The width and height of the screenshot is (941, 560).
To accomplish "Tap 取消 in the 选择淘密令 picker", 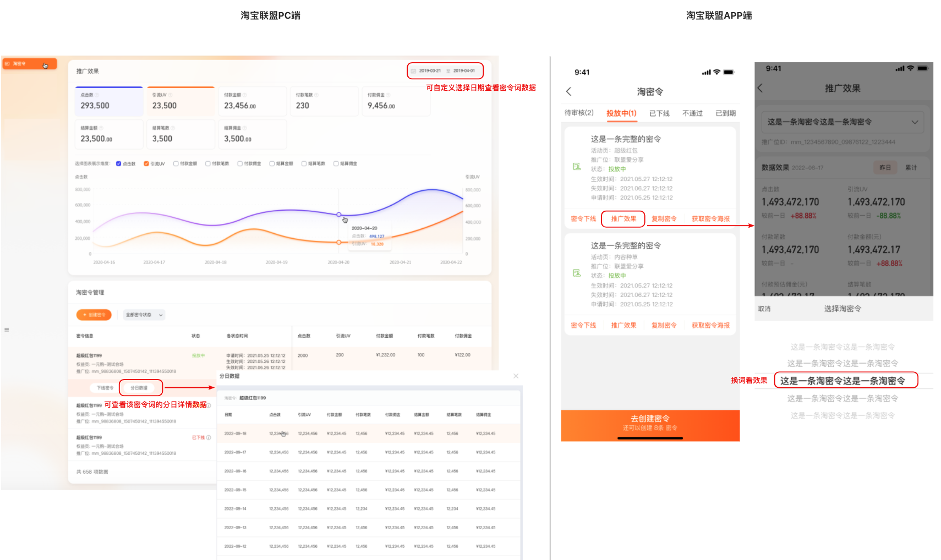I will pos(764,309).
